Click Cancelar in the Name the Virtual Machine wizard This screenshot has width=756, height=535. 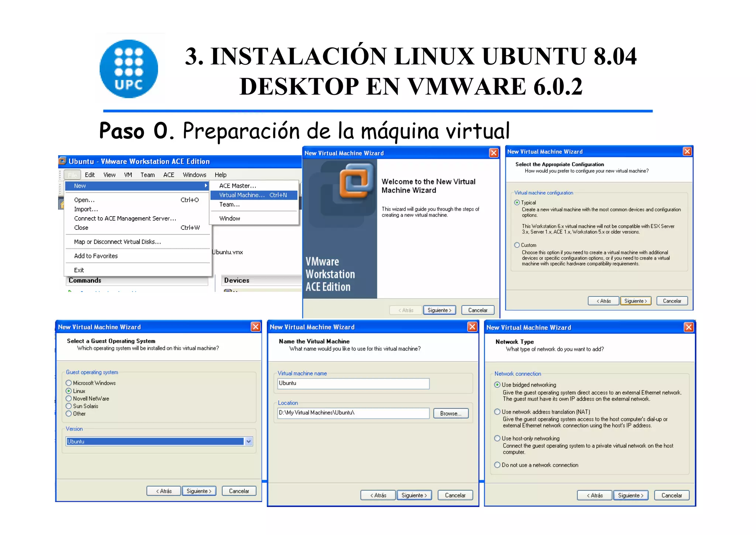(455, 495)
